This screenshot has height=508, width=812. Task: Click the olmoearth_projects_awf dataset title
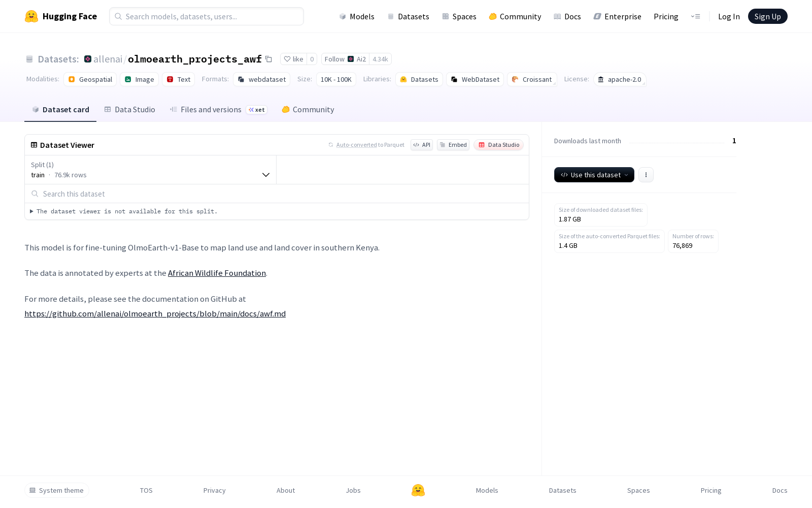pos(195,59)
